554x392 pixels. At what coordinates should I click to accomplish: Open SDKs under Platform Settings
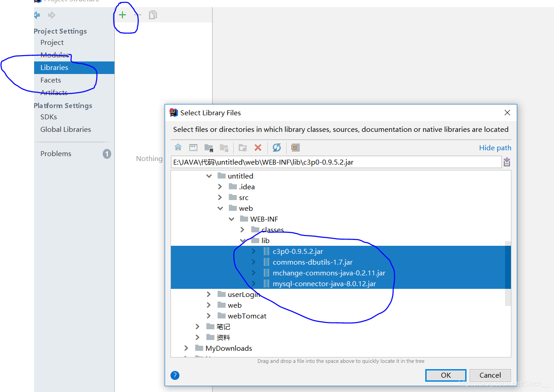point(48,117)
